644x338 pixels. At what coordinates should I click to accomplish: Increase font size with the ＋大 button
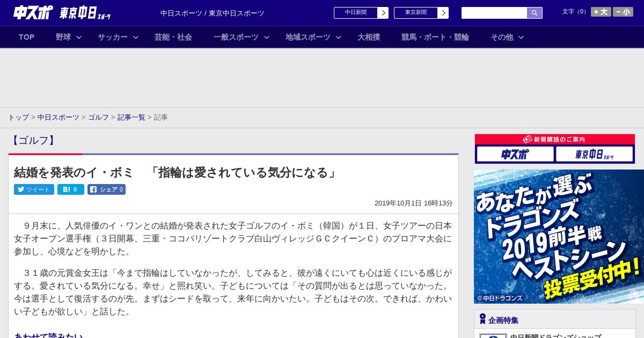tap(601, 12)
